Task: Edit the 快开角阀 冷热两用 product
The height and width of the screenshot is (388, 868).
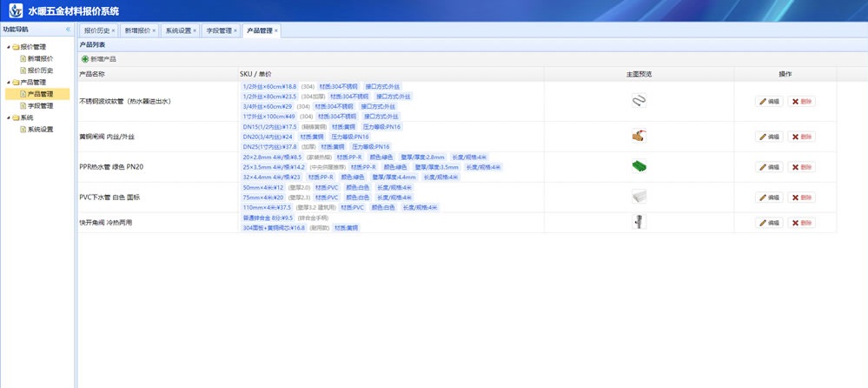Action: click(769, 223)
